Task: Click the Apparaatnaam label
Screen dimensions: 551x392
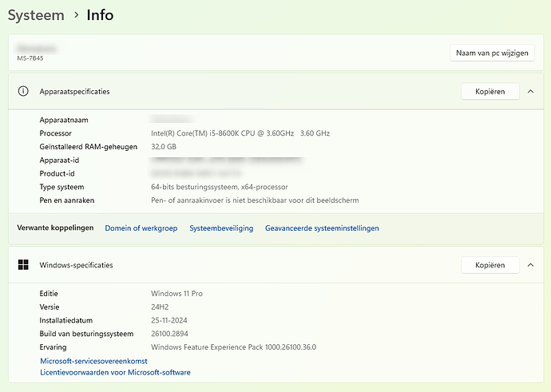Action: pyautogui.click(x=64, y=120)
